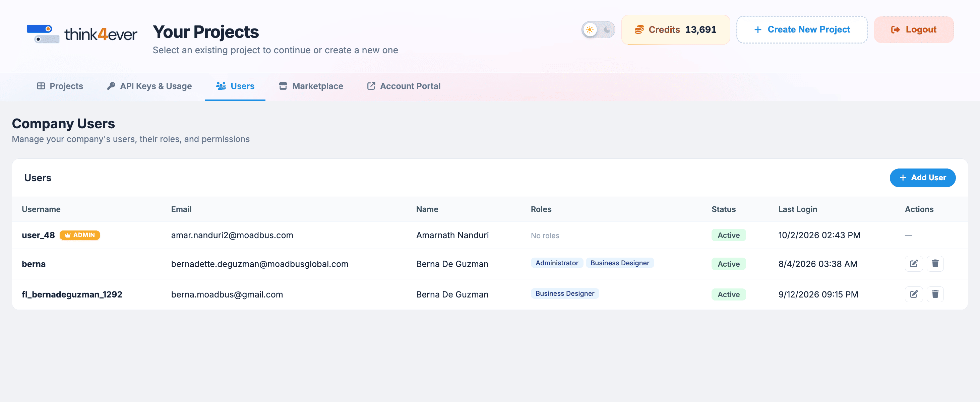Delete the berna user
The image size is (980, 402).
click(935, 264)
